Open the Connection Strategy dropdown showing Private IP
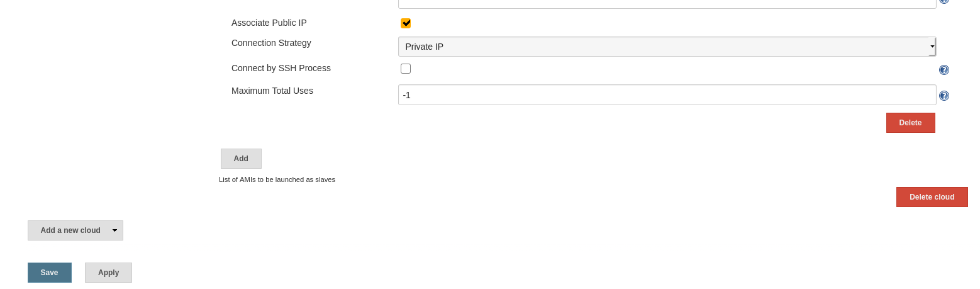Screen dimensions: 980x289 pyautogui.click(x=667, y=47)
